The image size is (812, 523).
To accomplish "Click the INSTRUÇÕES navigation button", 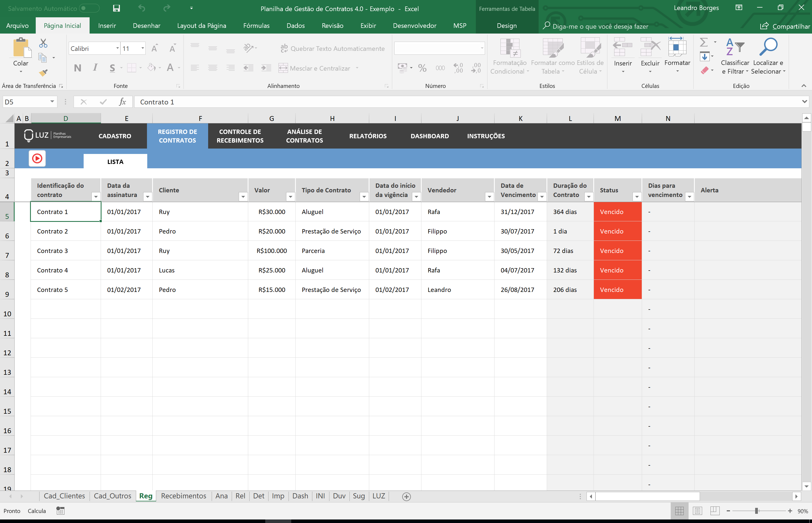I will 486,136.
